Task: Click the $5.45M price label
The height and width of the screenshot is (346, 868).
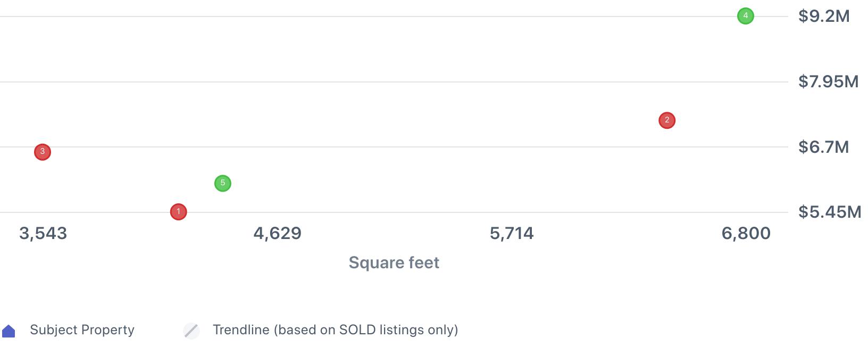Action: [x=829, y=212]
